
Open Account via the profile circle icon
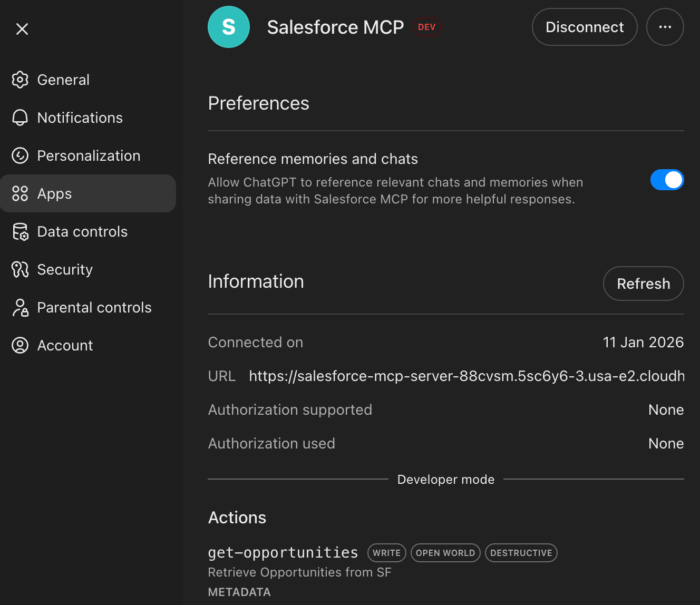20,345
